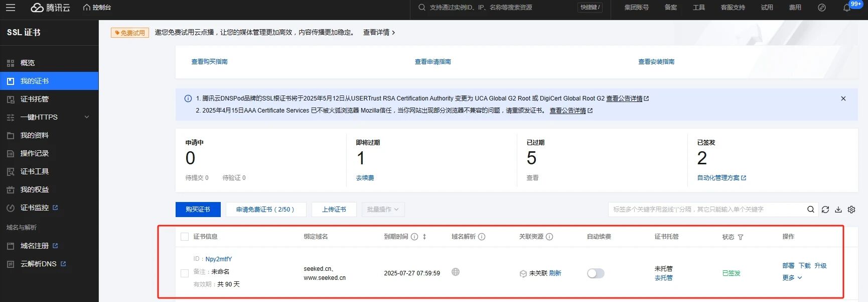
Task: Open the 批量操作 dropdown
Action: click(x=383, y=210)
